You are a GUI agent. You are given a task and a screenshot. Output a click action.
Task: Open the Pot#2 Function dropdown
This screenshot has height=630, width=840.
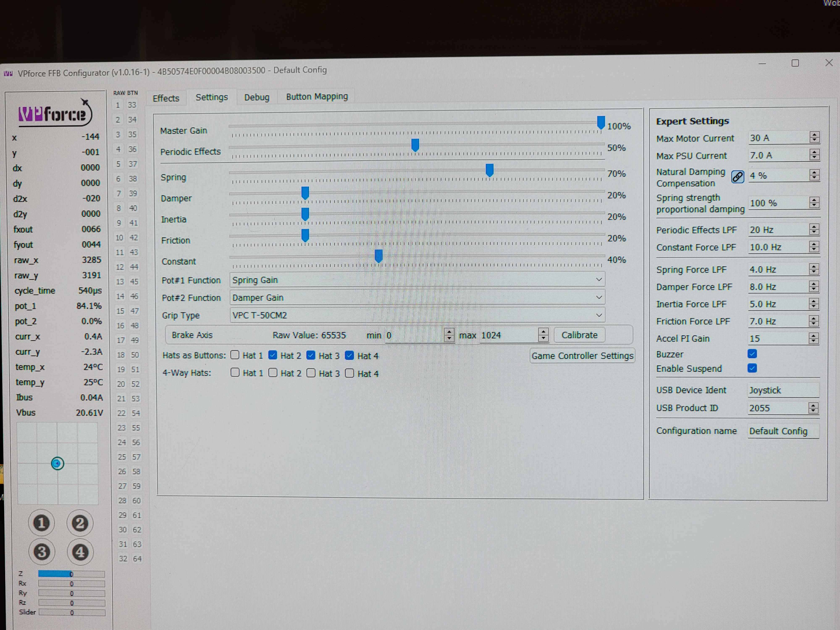click(417, 297)
